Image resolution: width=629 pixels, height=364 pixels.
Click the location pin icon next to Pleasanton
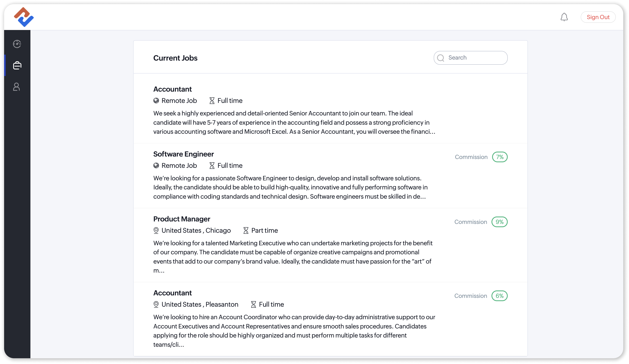click(156, 304)
